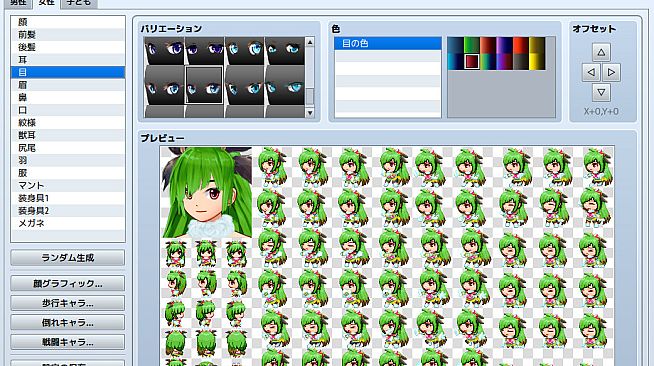This screenshot has height=366, width=654.
Task: Choose the selected dark red color swatch
Action: click(x=472, y=62)
